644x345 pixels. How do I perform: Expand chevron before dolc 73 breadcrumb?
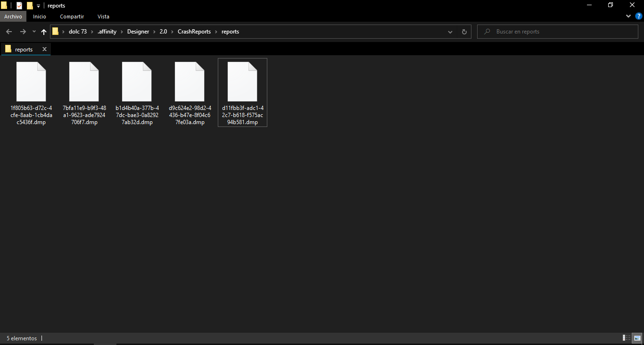63,32
